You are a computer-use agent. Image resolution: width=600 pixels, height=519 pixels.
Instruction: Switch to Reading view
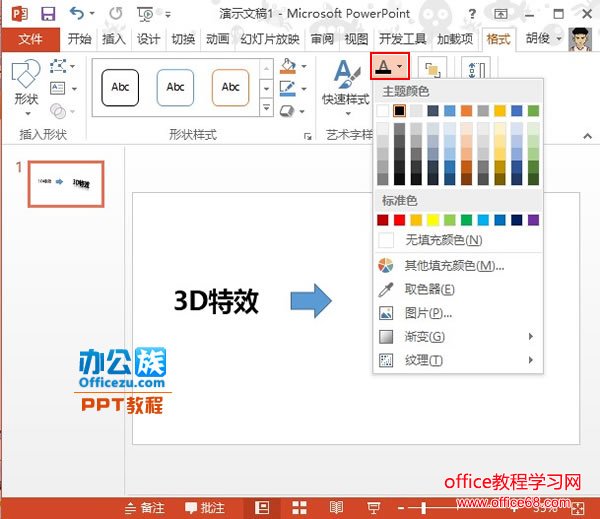pos(336,508)
